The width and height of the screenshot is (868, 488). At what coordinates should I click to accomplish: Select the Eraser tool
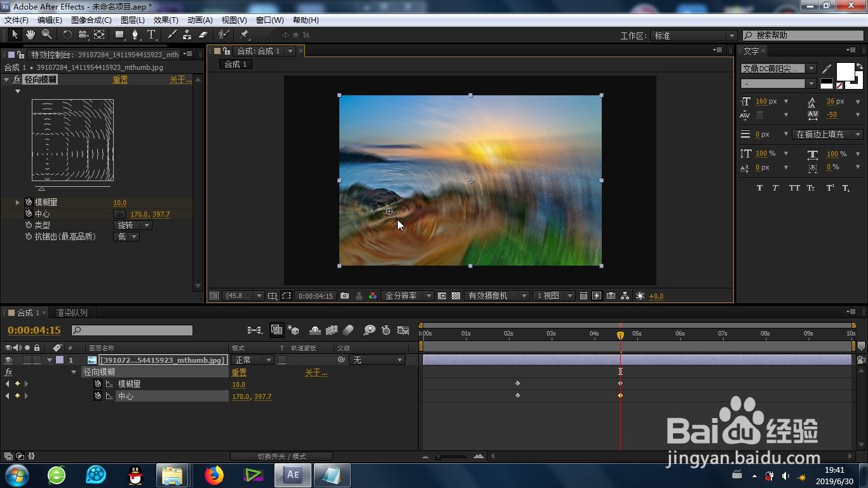click(203, 35)
